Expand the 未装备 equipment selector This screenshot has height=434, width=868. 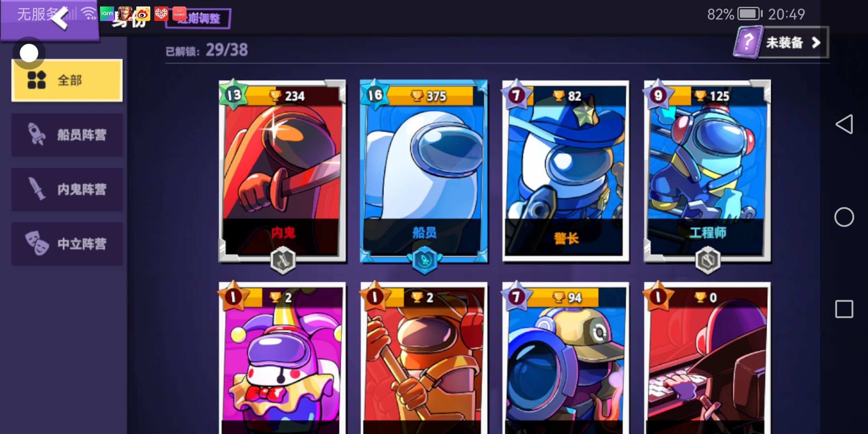click(781, 42)
